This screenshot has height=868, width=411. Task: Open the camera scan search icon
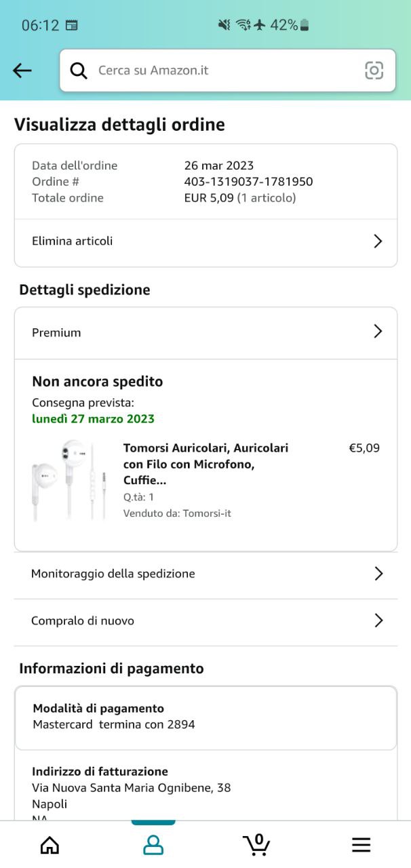374,71
